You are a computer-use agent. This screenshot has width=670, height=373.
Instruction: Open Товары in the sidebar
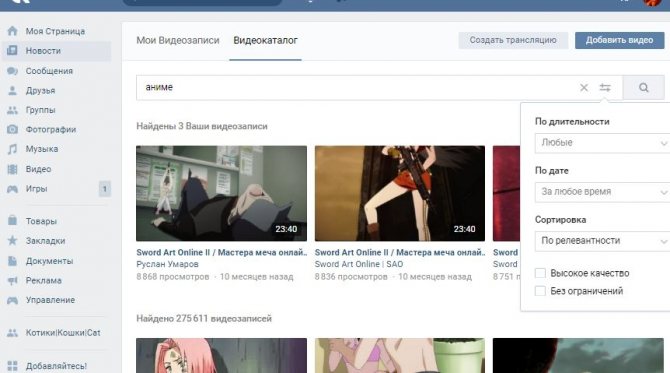pos(41,221)
